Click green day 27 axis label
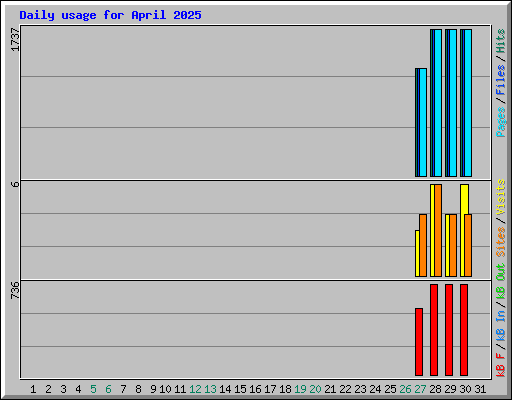The width and height of the screenshot is (512, 400). point(420,389)
